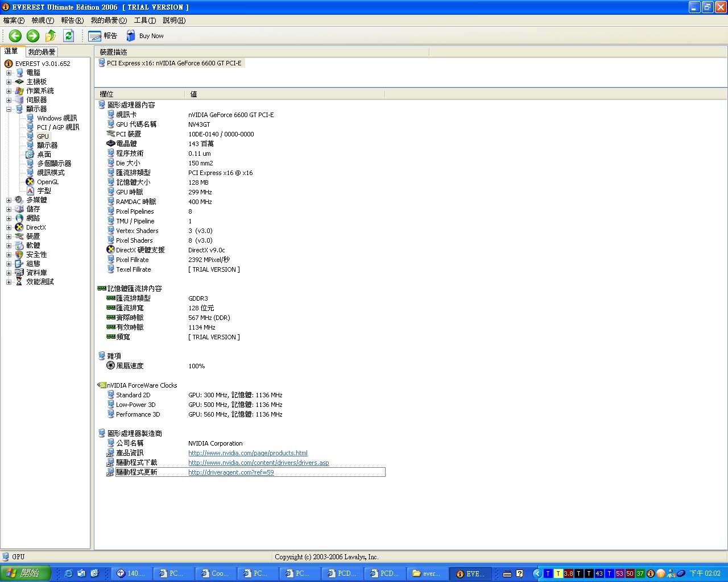Click the 欄位 column header
Screen dimensions: 728x582
[107, 94]
